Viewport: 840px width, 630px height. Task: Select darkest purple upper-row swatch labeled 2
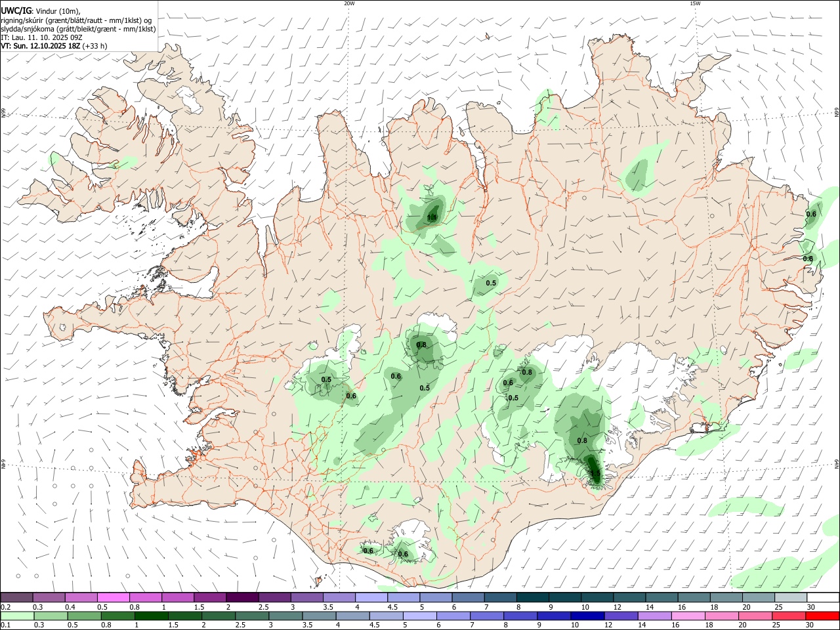click(x=243, y=597)
